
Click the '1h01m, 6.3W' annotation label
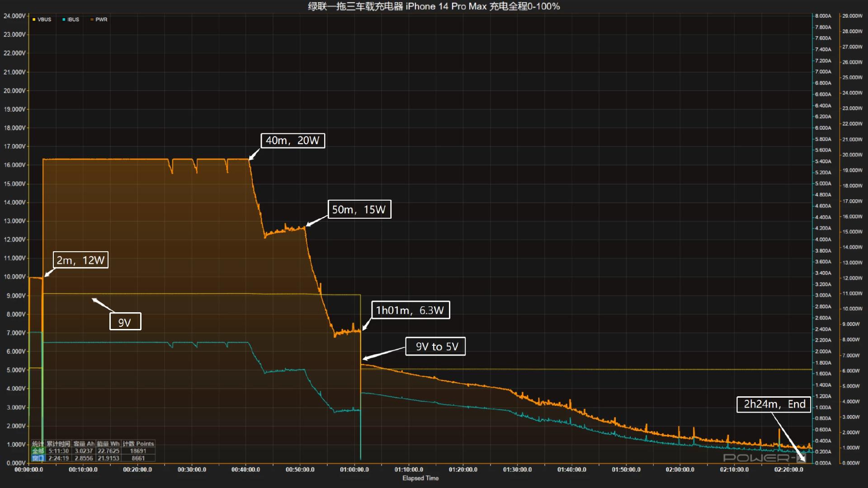pyautogui.click(x=410, y=310)
